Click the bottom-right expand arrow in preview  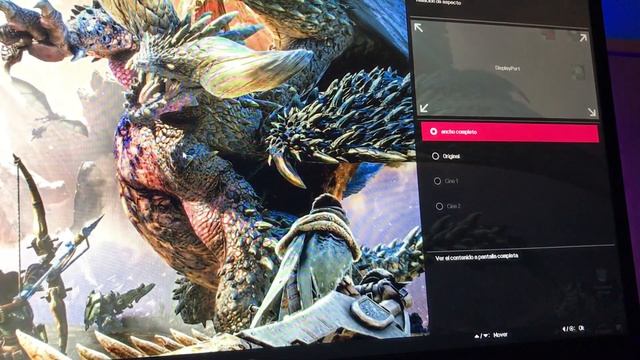591,112
